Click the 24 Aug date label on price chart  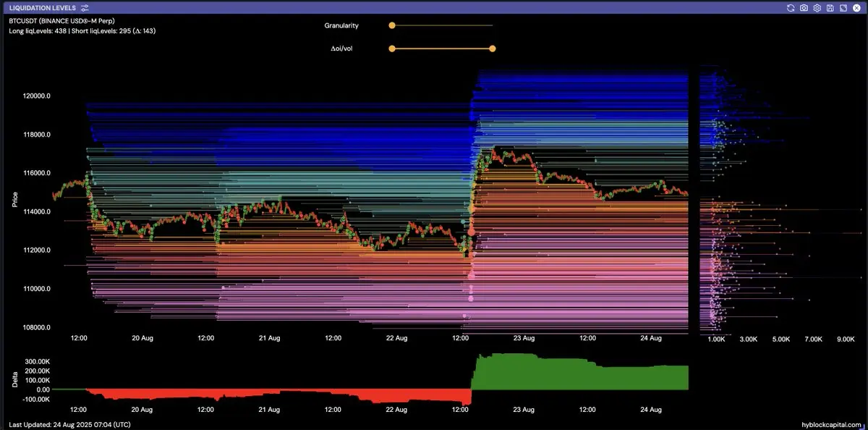point(652,338)
